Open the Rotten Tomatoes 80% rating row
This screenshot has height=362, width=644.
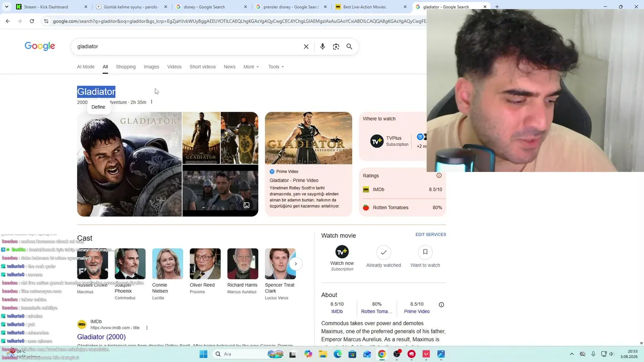click(x=403, y=208)
